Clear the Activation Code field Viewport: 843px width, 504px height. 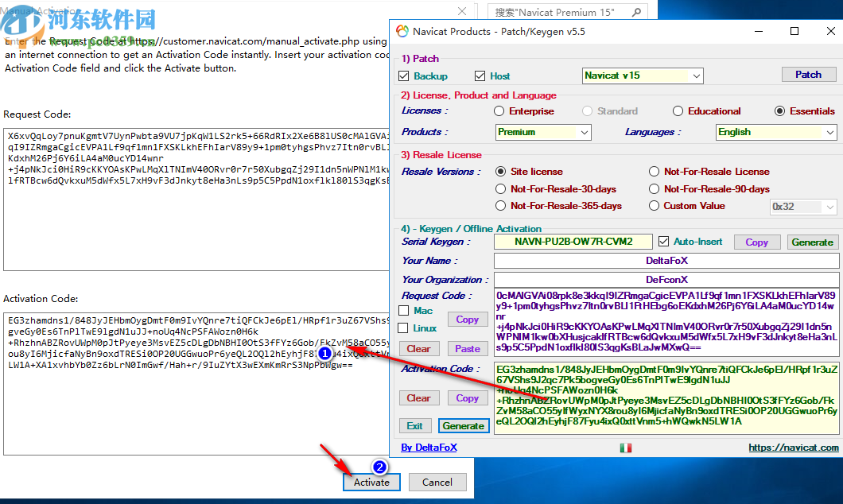(x=419, y=398)
